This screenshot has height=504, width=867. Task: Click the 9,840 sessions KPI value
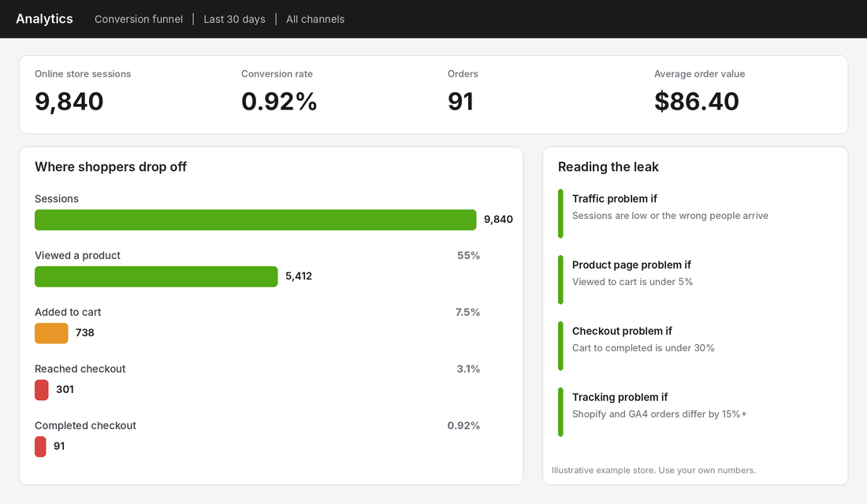(69, 101)
